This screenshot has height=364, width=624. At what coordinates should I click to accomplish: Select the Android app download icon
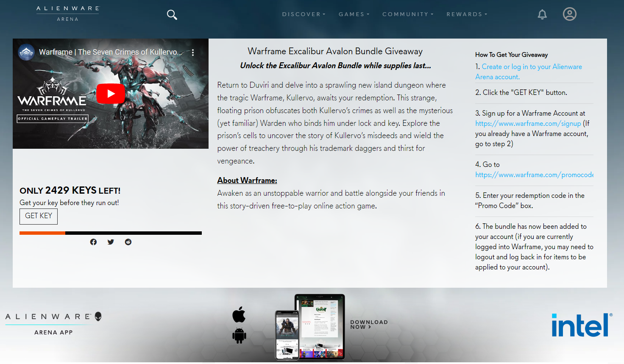(239, 336)
